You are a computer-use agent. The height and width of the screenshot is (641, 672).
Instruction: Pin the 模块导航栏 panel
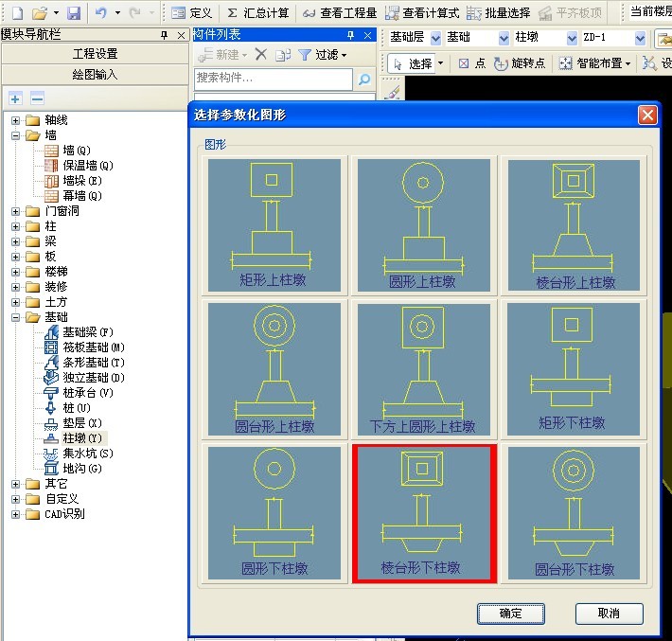click(x=164, y=35)
